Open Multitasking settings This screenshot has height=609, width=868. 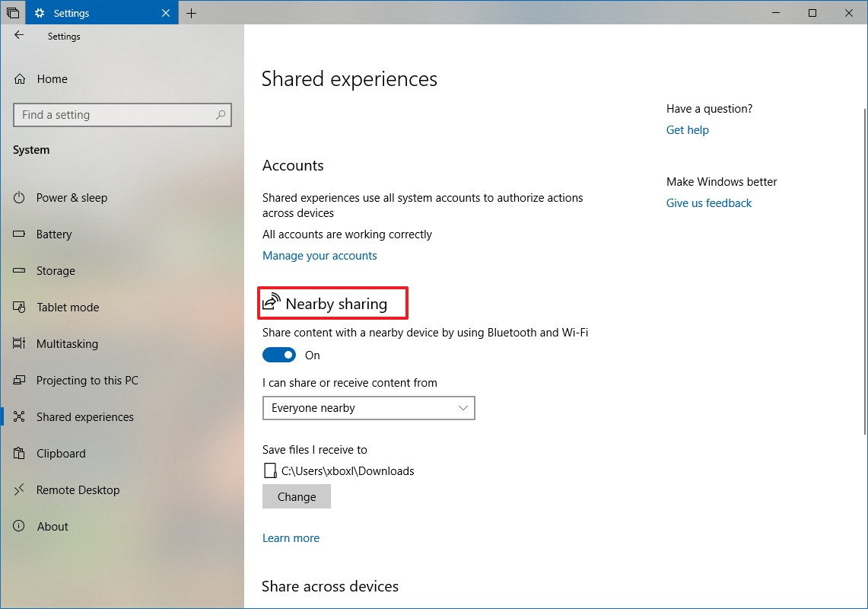[x=67, y=343]
